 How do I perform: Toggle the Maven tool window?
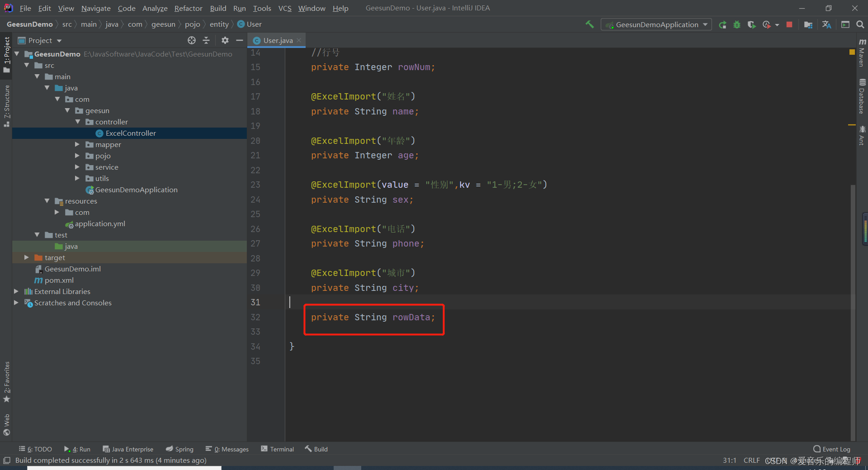pos(862,52)
